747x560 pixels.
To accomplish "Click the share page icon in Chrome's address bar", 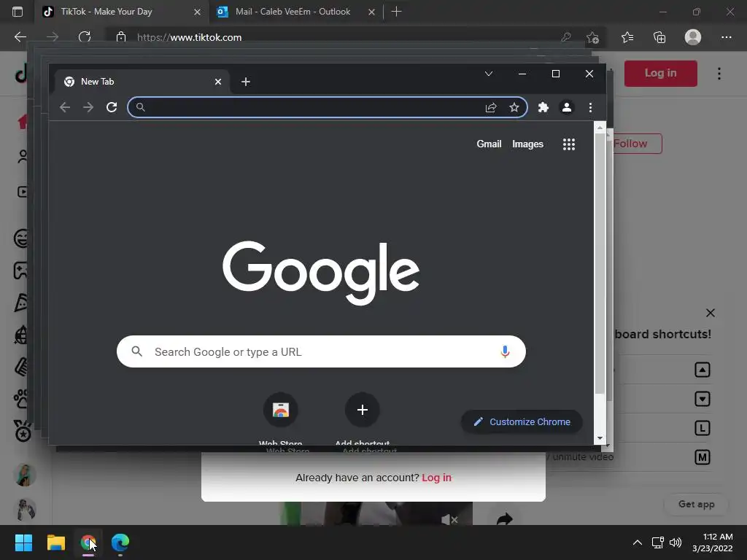I will point(491,107).
